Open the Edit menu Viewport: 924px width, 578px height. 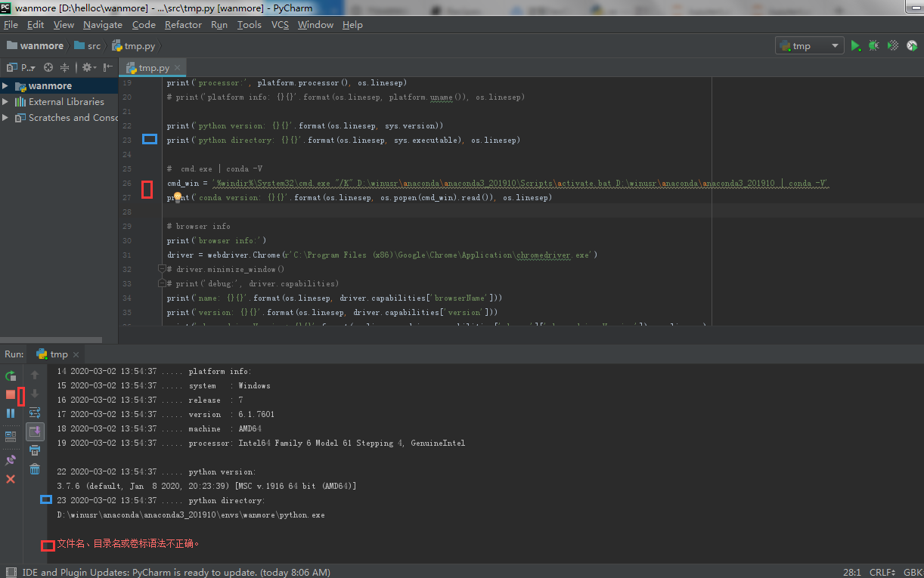[36, 25]
